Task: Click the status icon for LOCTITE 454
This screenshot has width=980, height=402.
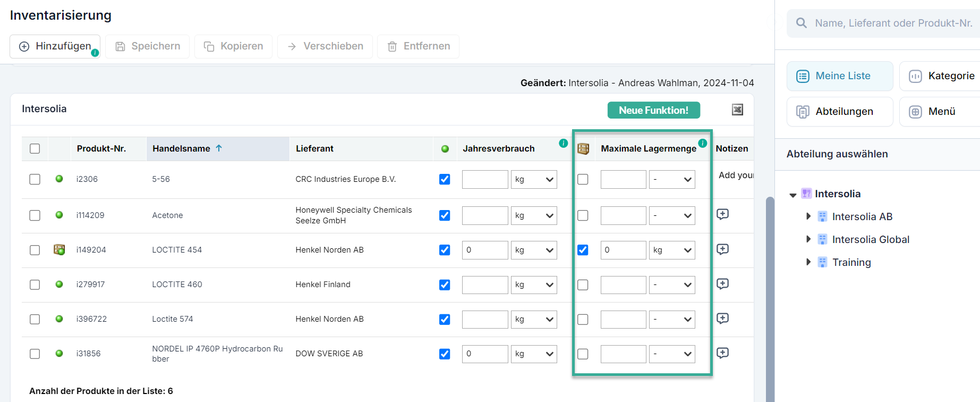Action: click(x=59, y=249)
